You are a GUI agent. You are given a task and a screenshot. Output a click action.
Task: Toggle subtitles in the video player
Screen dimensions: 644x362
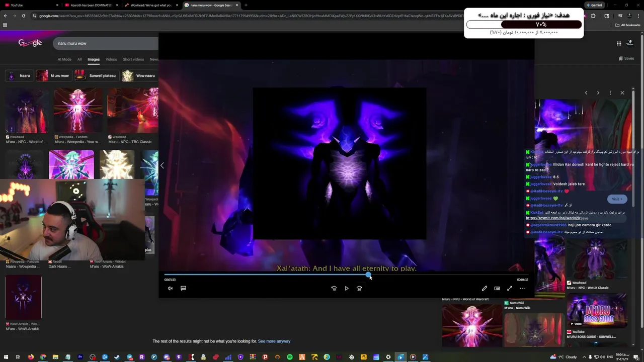183,288
